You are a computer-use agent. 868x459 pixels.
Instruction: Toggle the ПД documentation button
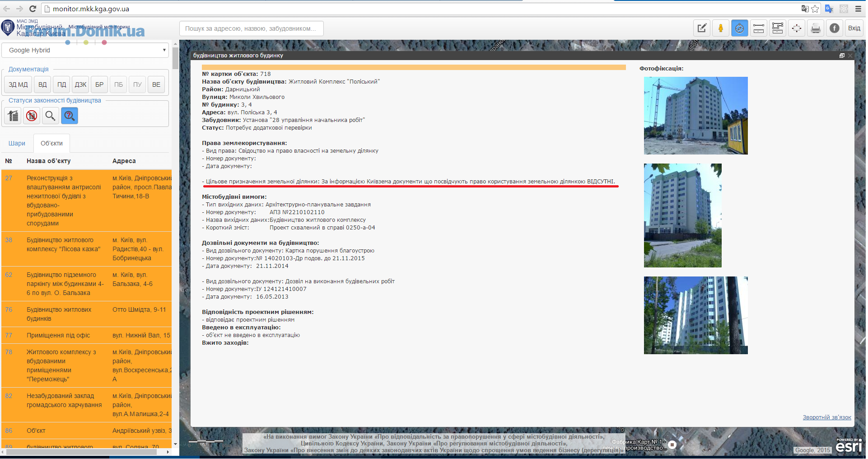click(x=62, y=84)
